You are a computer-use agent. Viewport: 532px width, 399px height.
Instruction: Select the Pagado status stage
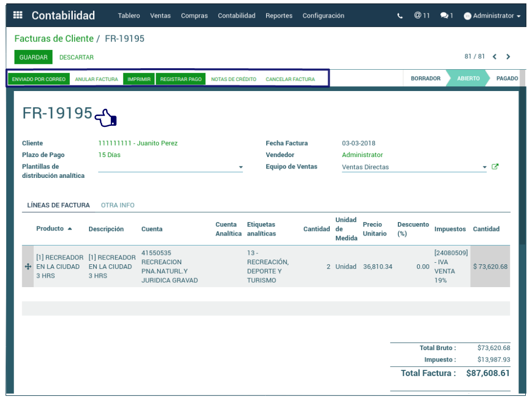point(507,79)
